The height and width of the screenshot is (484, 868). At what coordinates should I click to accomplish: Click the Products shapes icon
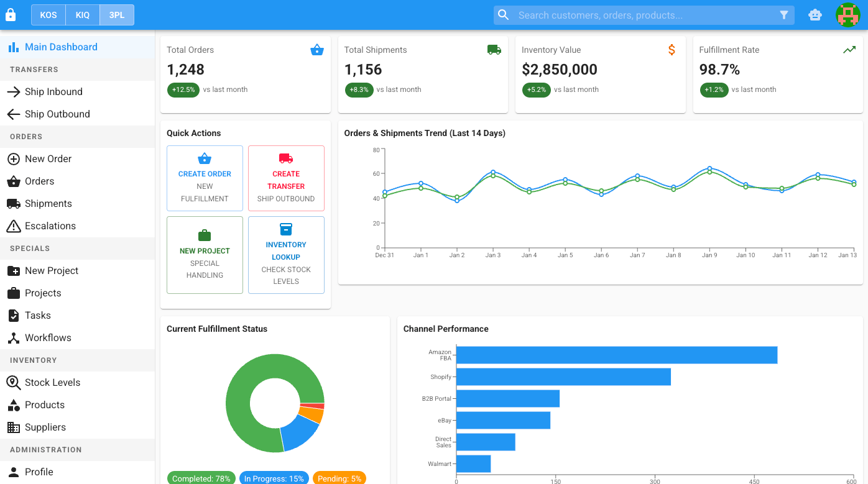point(13,405)
